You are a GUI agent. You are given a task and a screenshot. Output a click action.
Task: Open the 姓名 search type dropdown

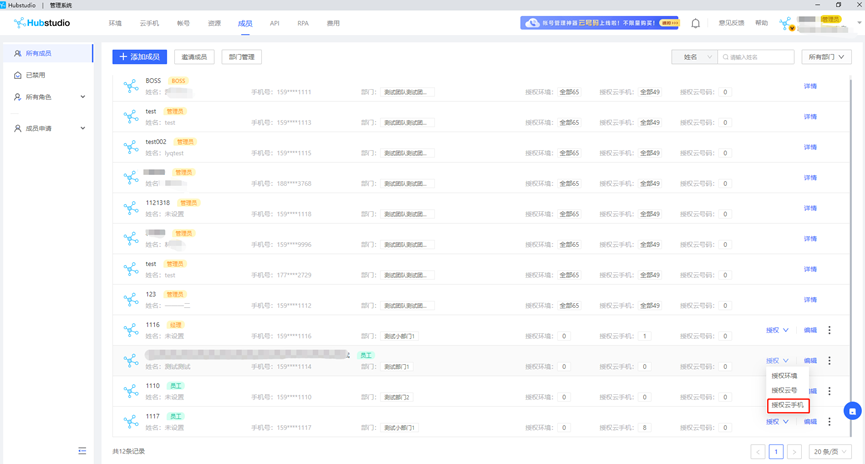[x=694, y=57]
